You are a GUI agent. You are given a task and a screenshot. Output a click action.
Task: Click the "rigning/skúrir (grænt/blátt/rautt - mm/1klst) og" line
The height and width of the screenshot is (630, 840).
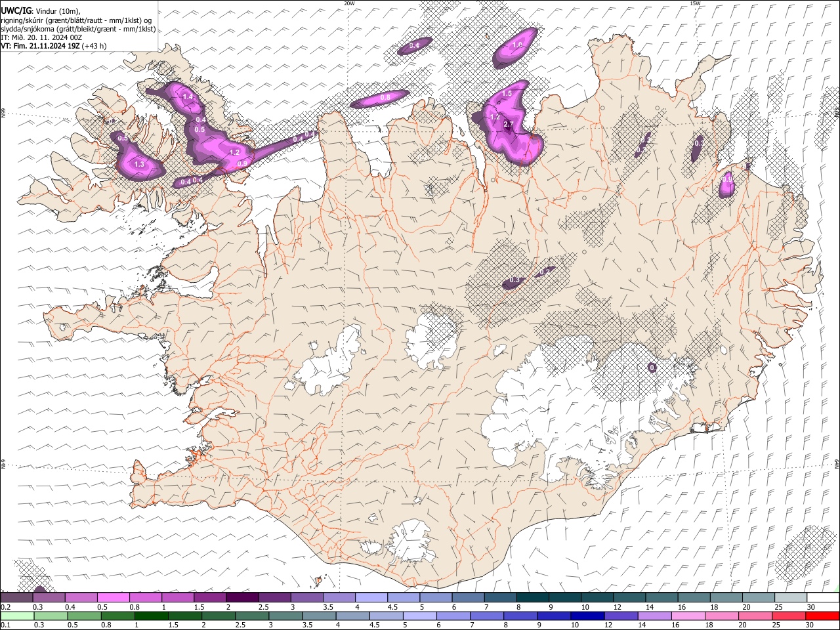[x=76, y=20]
